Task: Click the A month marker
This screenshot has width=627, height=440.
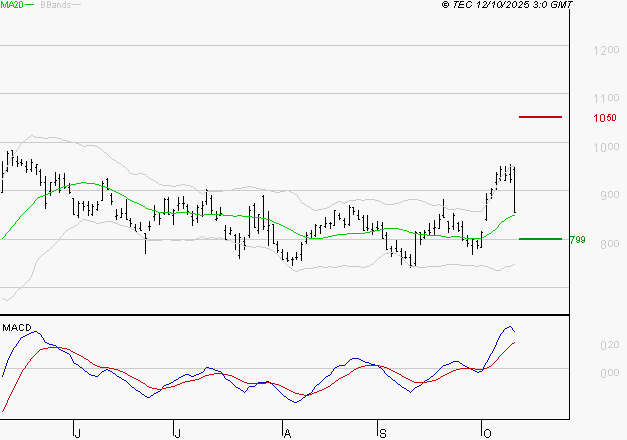Action: coord(287,433)
